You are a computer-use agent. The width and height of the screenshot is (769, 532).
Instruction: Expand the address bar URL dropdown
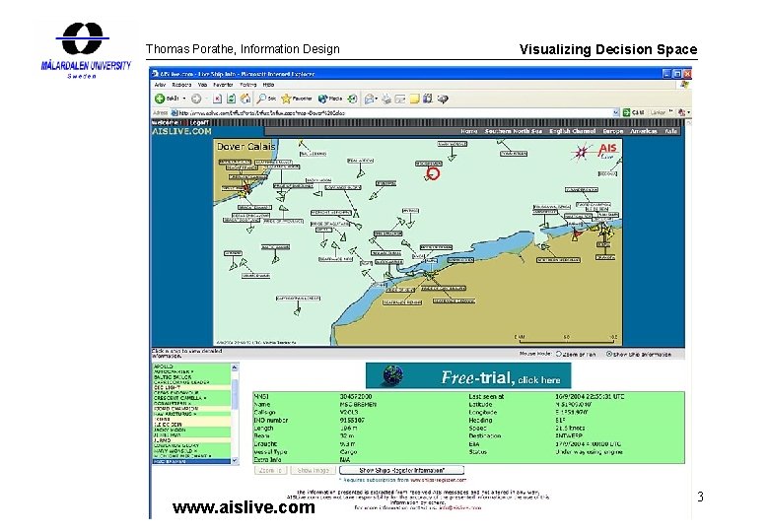(616, 112)
